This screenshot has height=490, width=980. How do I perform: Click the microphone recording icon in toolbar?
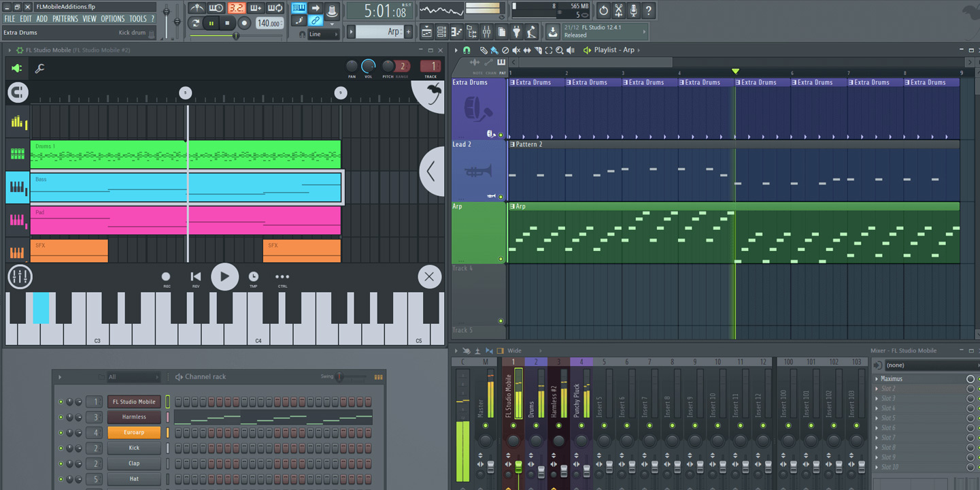coord(633,11)
